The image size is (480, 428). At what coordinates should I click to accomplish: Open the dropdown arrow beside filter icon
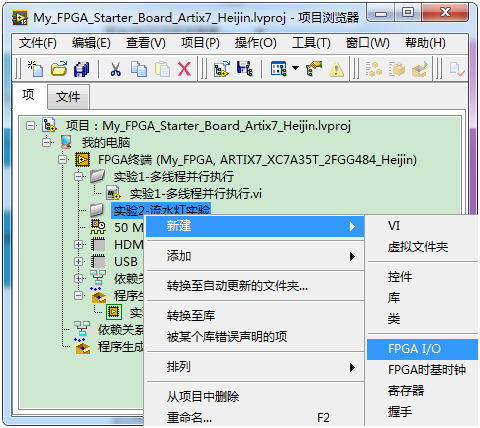(295, 68)
